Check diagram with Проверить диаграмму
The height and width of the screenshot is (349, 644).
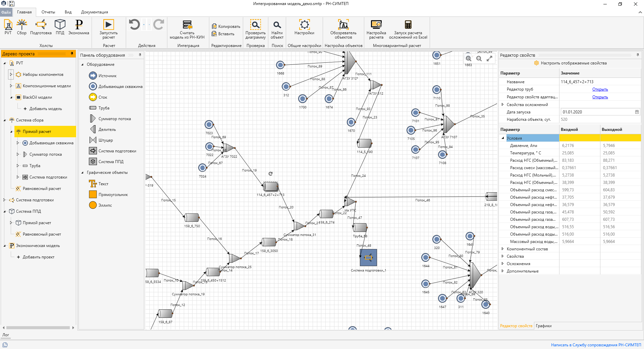click(x=256, y=29)
